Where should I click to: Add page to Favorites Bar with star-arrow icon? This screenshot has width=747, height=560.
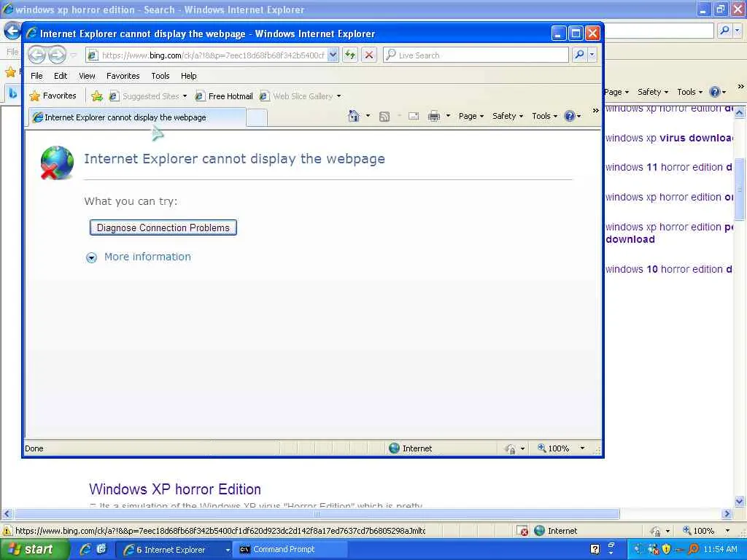coord(97,96)
